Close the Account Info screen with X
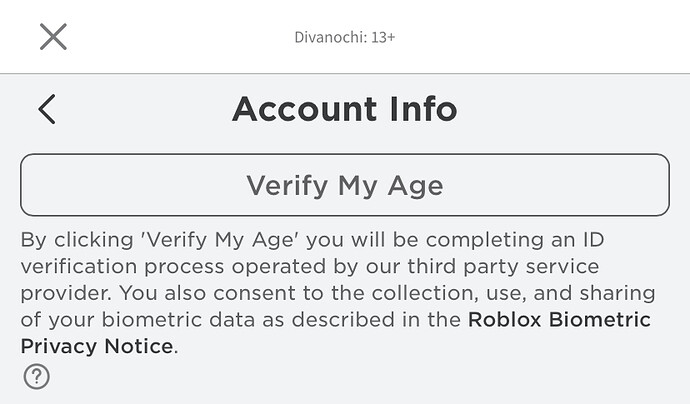690x404 pixels. [53, 37]
